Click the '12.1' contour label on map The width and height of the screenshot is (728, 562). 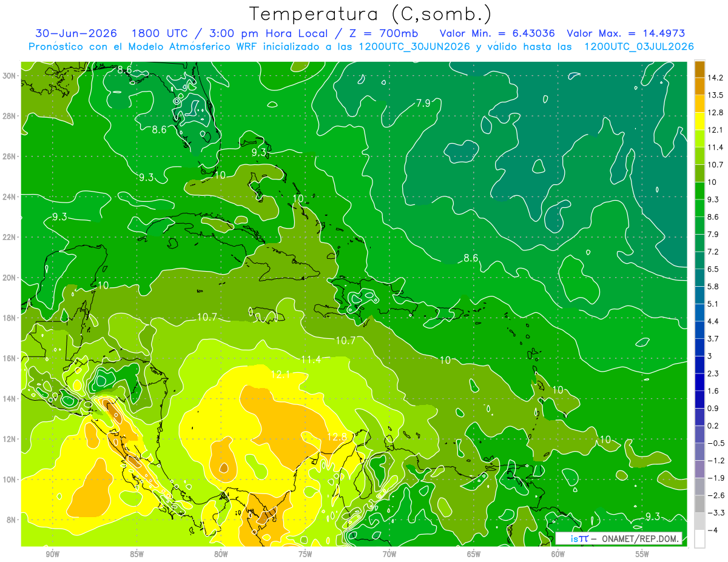pos(281,375)
